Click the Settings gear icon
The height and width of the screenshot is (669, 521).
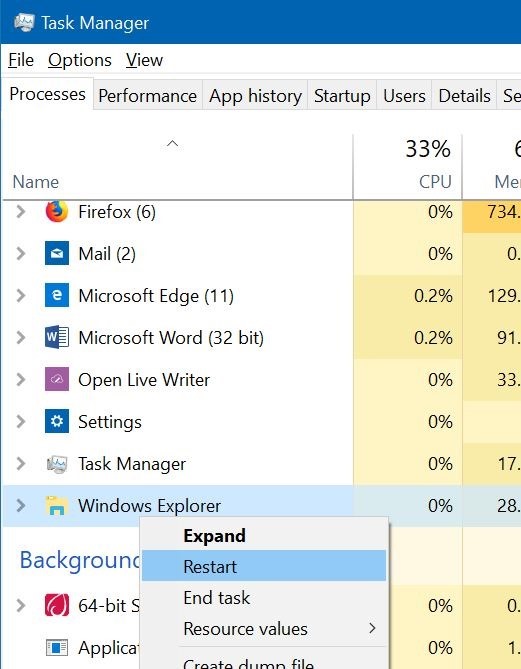[x=57, y=421]
